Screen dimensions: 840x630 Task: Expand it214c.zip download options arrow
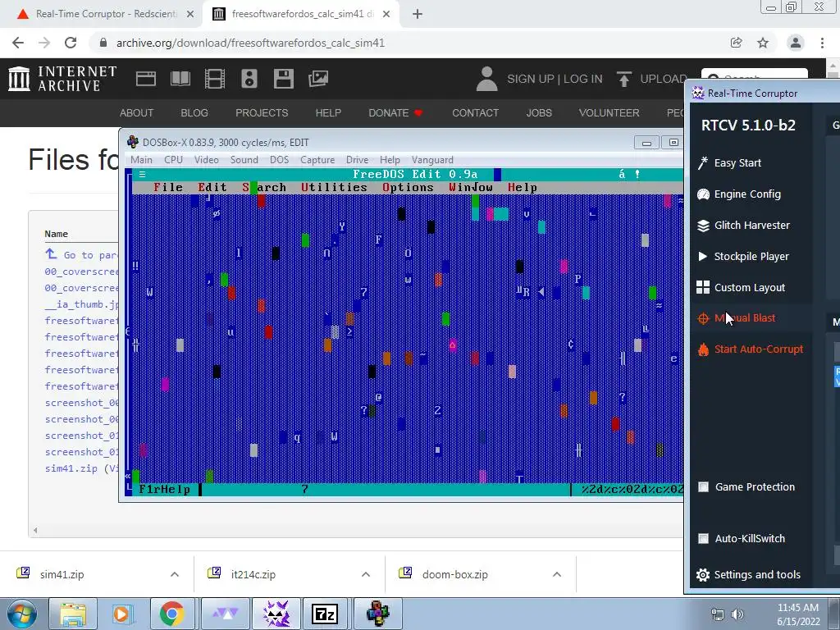[366, 574]
